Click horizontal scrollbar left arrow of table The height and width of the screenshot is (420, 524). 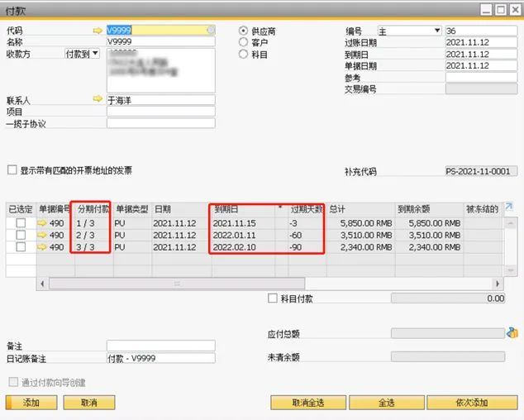click(x=42, y=284)
